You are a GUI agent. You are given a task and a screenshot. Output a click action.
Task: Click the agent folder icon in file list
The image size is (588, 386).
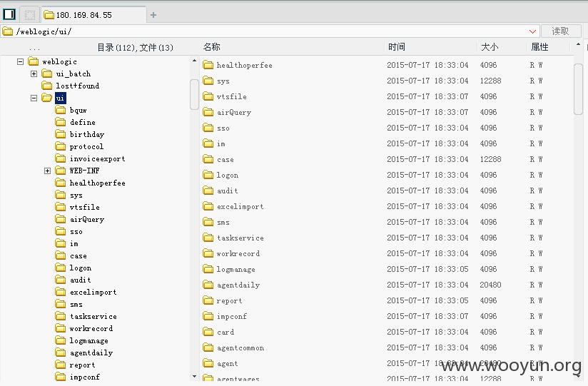tap(208, 363)
